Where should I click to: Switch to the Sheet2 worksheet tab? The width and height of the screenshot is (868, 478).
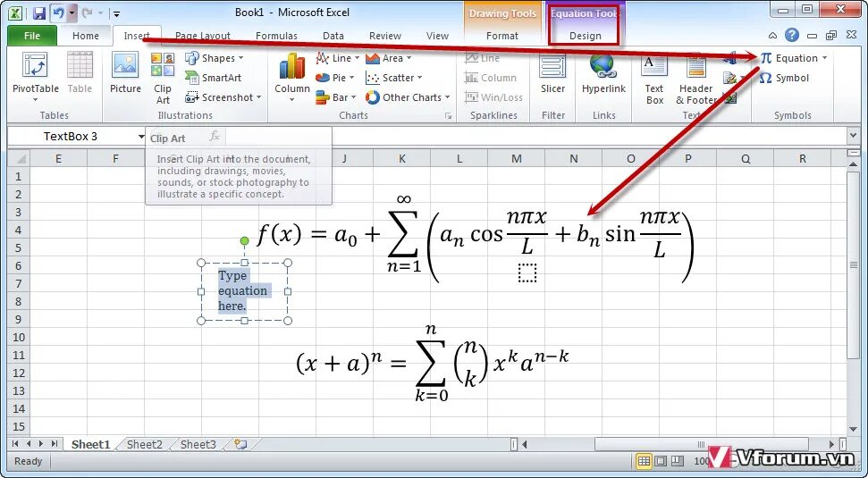145,444
